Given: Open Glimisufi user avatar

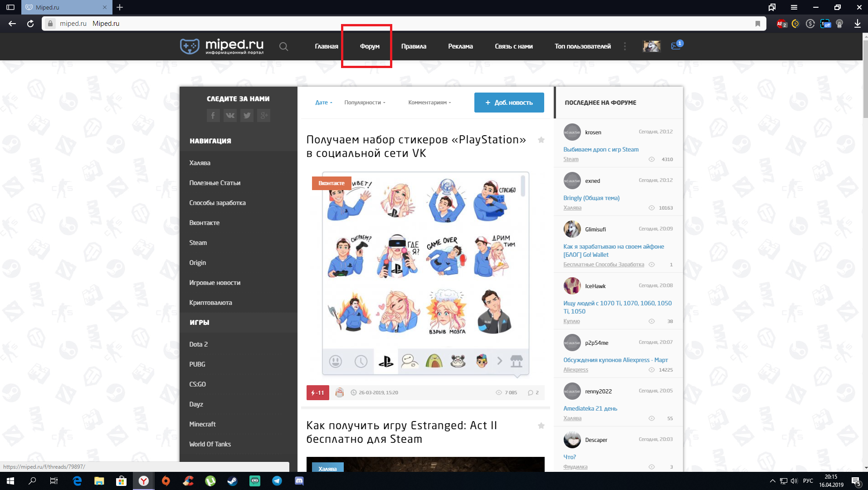Looking at the screenshot, I should click(572, 229).
